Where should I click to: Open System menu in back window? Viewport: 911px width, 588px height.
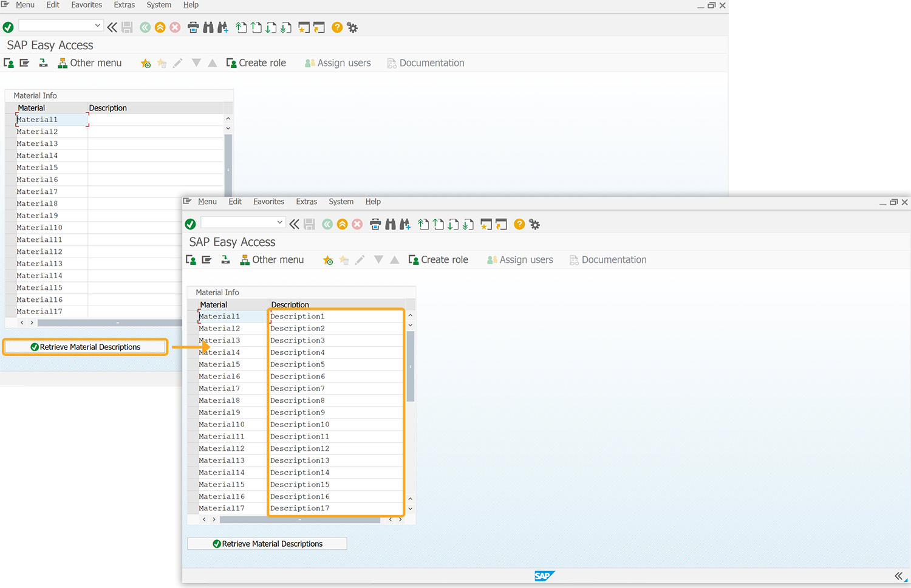click(x=159, y=5)
